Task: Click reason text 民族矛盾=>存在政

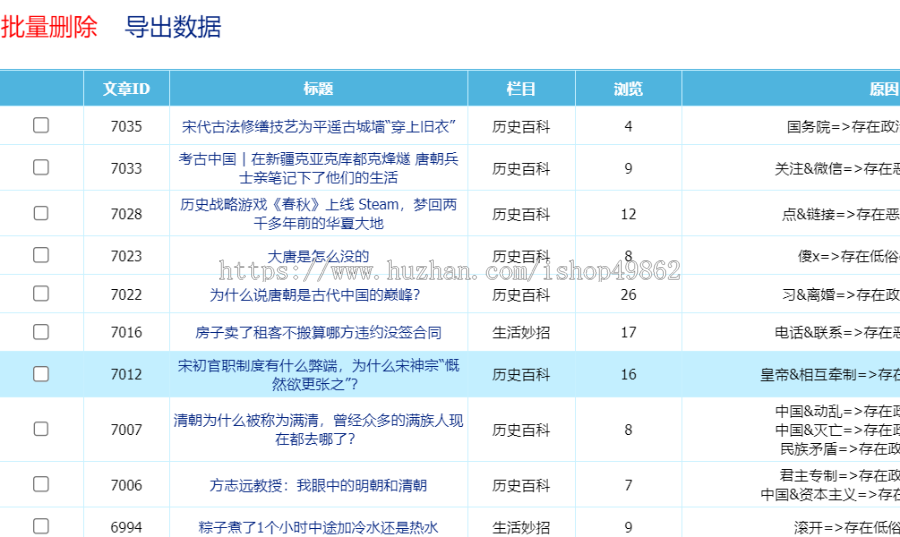Action: click(840, 449)
